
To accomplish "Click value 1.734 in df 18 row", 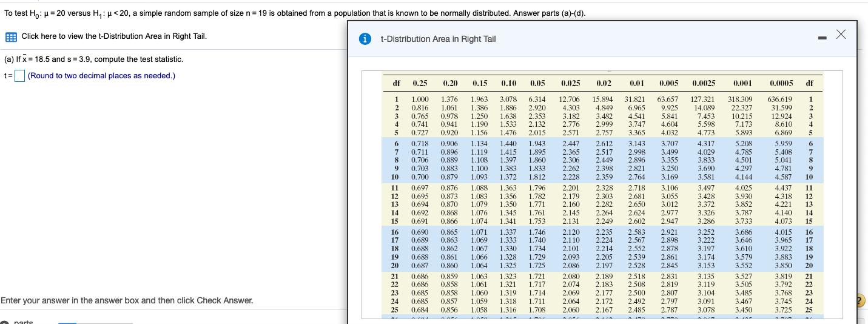I will (x=537, y=248).
